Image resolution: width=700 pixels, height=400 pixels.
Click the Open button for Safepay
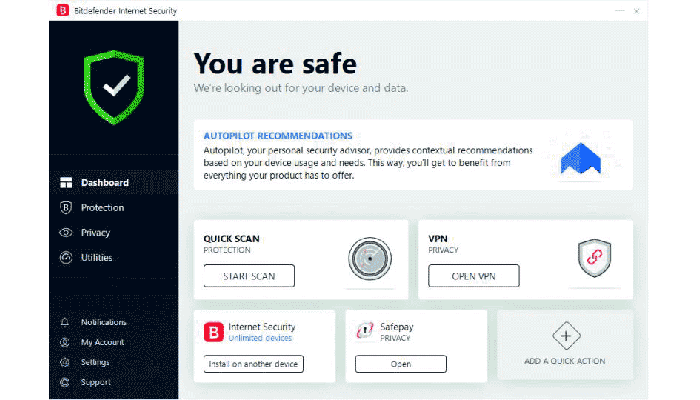[x=401, y=364]
